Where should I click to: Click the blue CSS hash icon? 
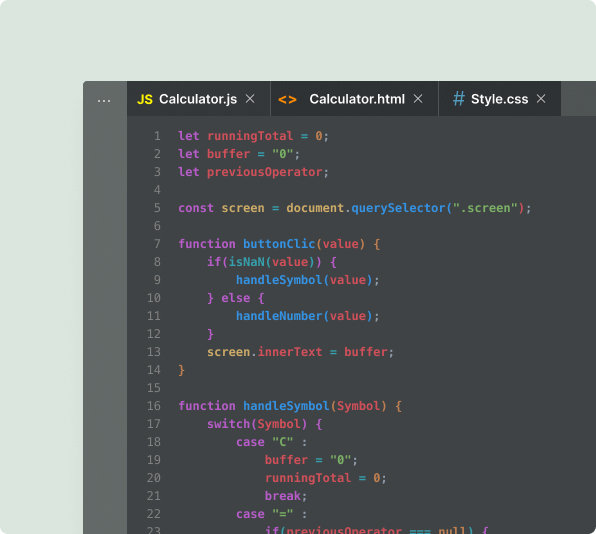point(459,99)
